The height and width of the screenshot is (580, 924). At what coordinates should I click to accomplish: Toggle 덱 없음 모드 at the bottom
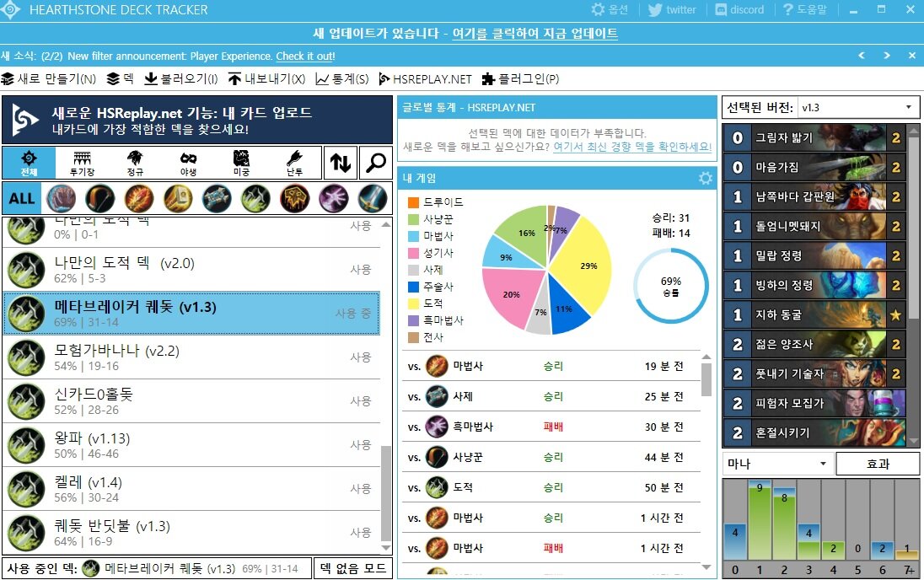tap(353, 568)
